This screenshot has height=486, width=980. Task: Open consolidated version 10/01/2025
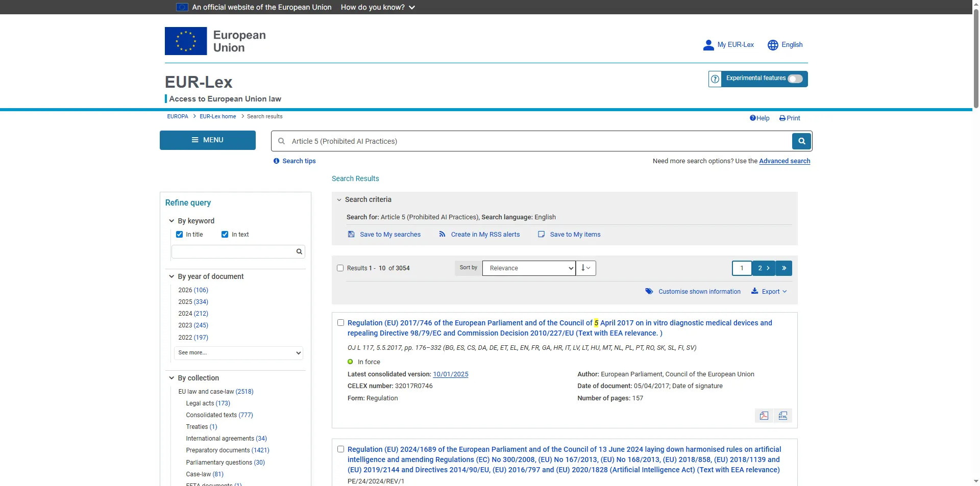(x=451, y=374)
